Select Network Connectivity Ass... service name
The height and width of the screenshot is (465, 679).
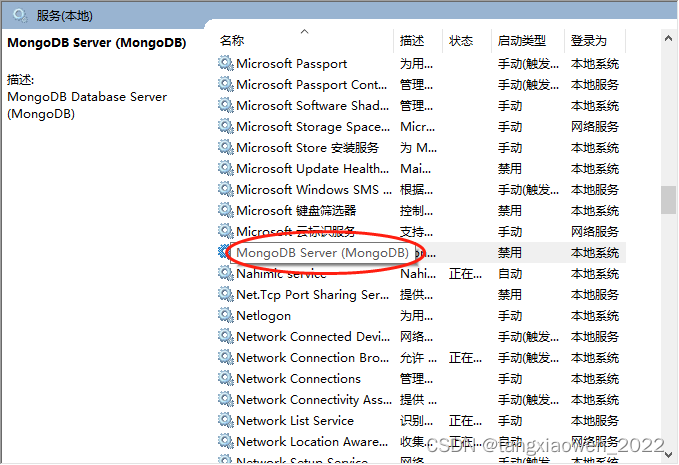click(x=314, y=400)
